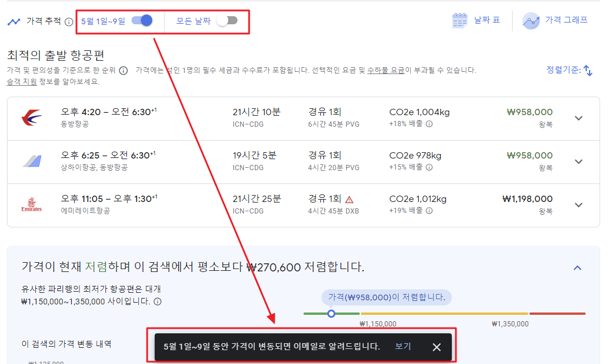Open the 승객 지원 link
Screen dimensions: 614x364
(x=22, y=82)
